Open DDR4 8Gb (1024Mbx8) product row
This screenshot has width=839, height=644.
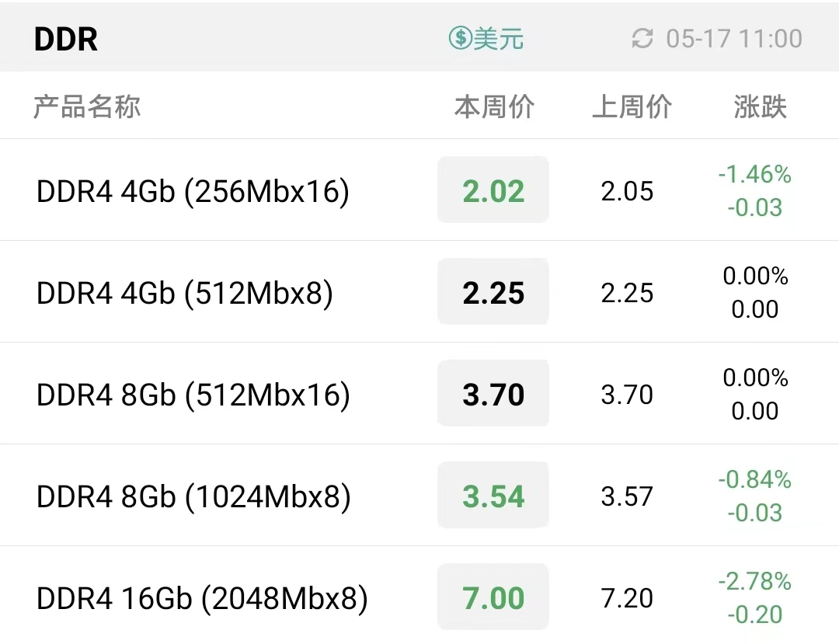pyautogui.click(x=419, y=496)
